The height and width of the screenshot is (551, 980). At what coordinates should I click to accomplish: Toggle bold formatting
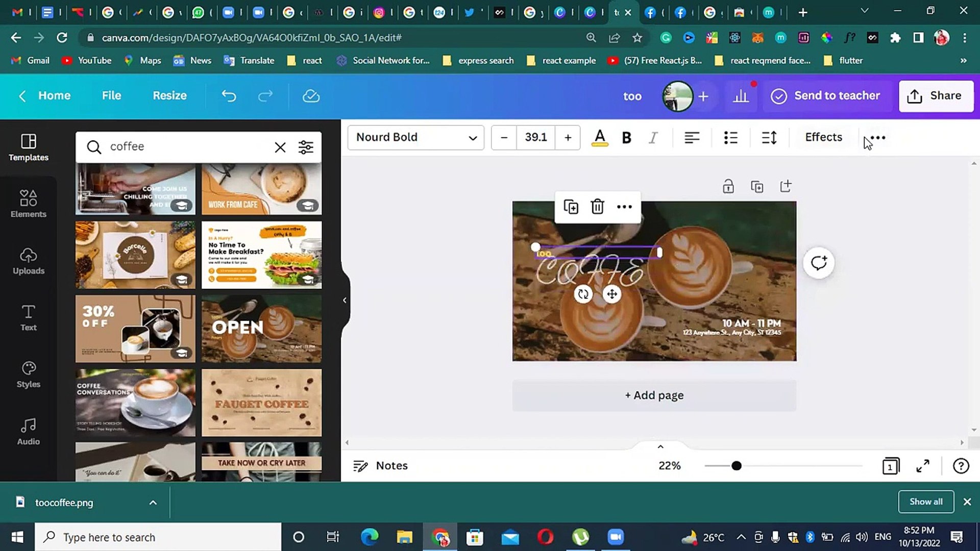(627, 138)
